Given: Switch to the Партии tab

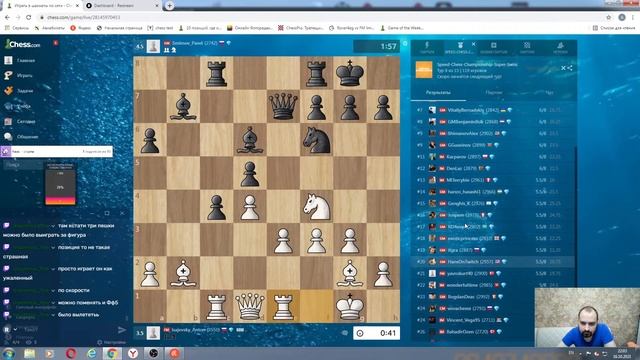Looking at the screenshot, I should [x=493, y=93].
